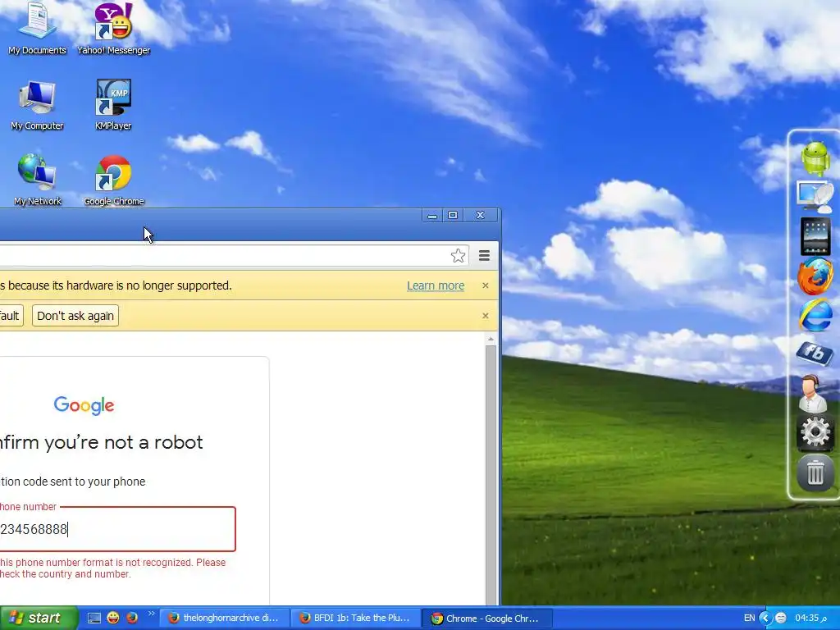
Task: Dismiss the default browser prompt bar
Action: pyautogui.click(x=486, y=316)
